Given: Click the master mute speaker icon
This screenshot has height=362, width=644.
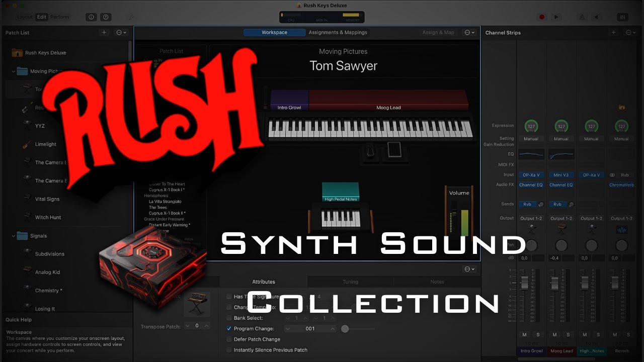Looking at the screenshot, I should click(x=596, y=17).
